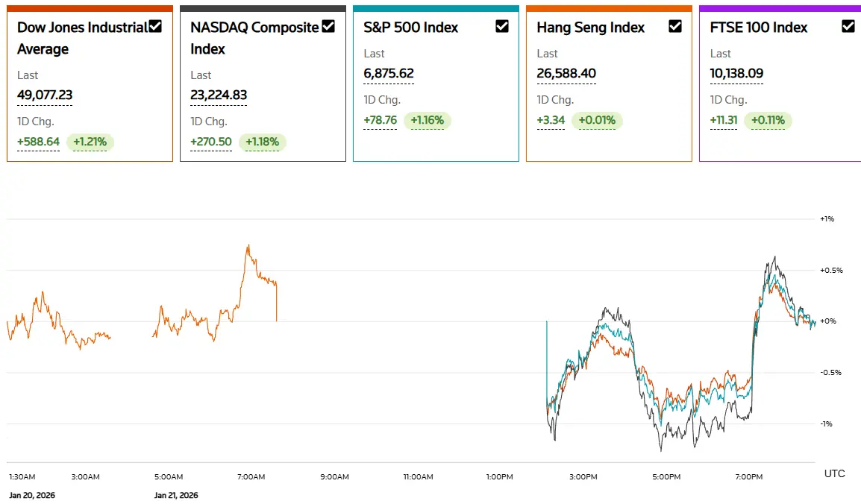Select the Hang Seng Index title
Screen dimensions: 861x504
click(x=590, y=28)
